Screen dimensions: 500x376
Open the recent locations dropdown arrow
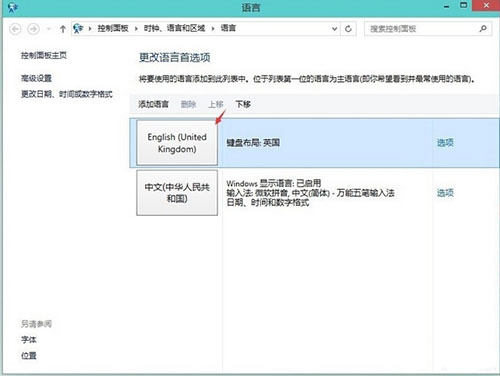49,29
